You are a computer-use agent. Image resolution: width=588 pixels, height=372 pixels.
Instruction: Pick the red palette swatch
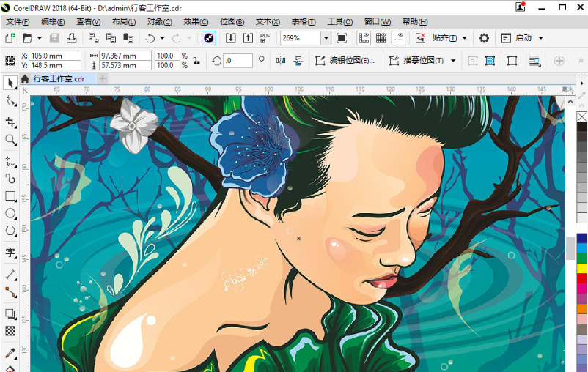coord(581,278)
